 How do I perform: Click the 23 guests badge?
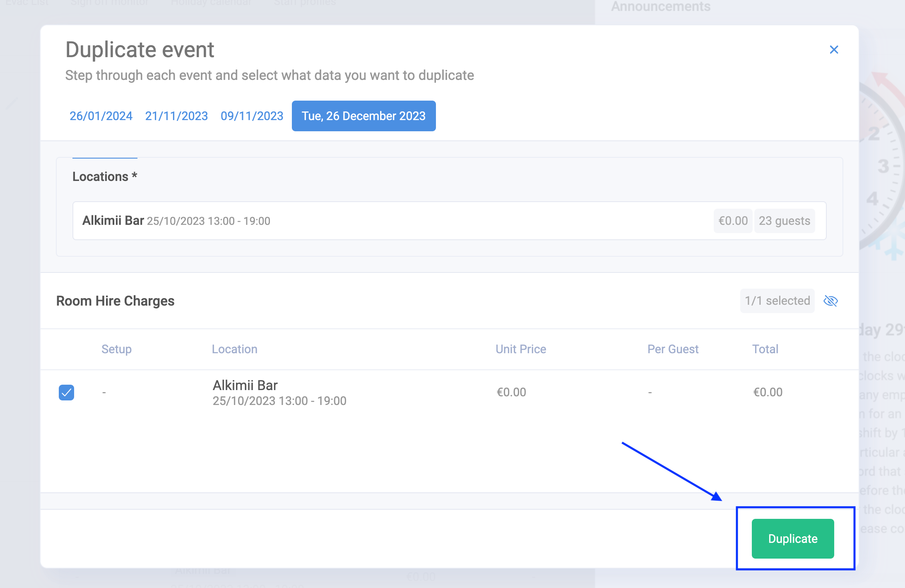784,221
